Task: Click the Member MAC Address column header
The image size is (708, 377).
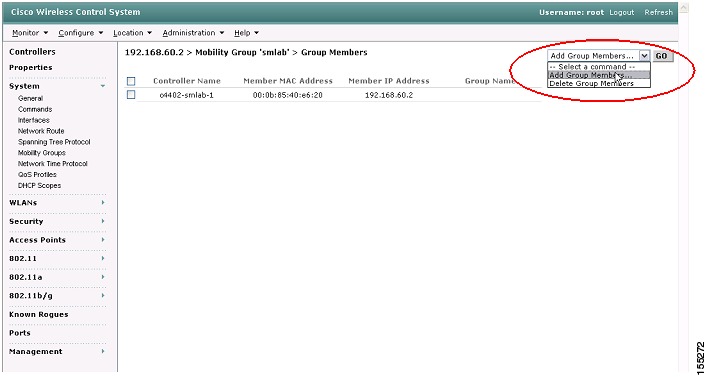Action: click(288, 81)
